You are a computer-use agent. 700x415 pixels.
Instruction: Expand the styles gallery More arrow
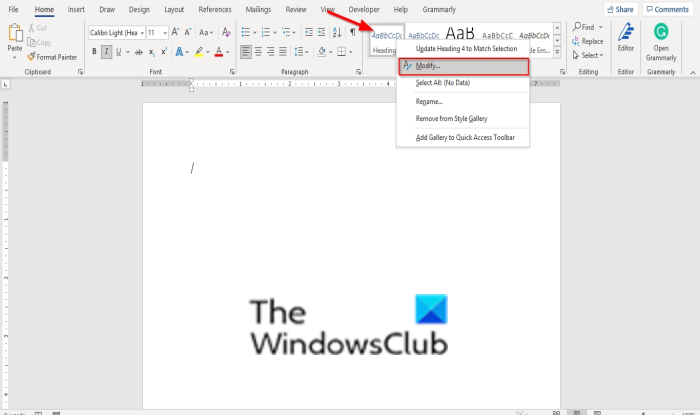pyautogui.click(x=557, y=52)
